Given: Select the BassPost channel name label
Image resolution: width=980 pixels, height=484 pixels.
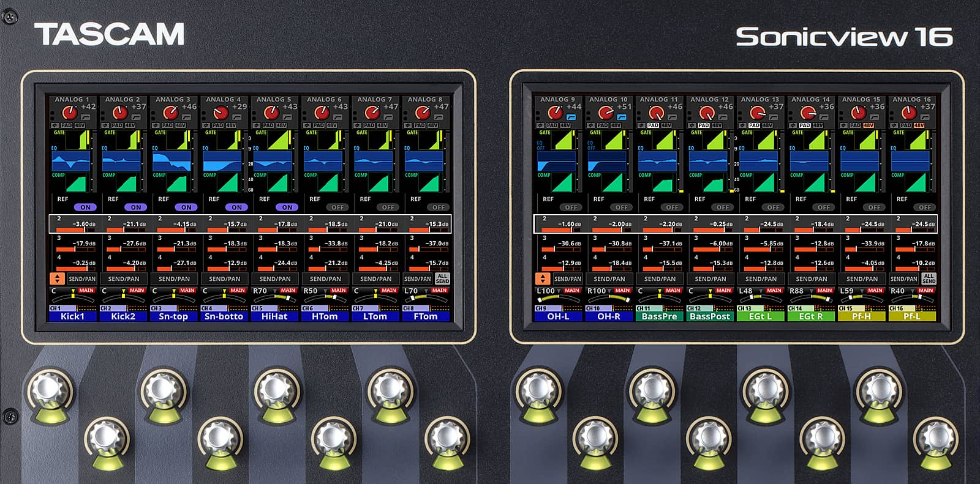Looking at the screenshot, I should 710,316.
